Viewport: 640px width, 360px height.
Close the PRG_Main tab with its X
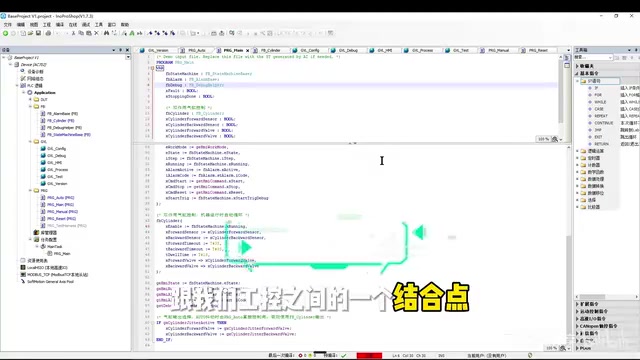pos(247,51)
